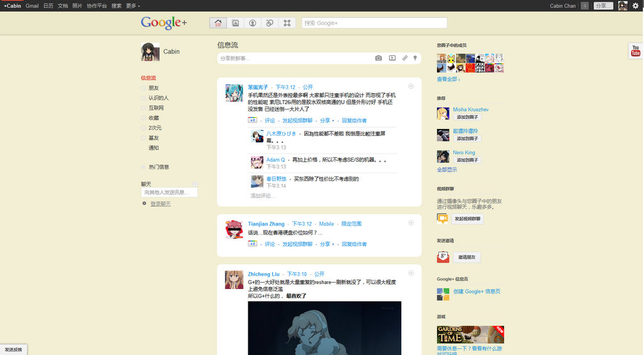Viewport: 644px width, 355px height.
Task: Open 笨蛋光子's avatar on the first post
Action: [x=234, y=93]
